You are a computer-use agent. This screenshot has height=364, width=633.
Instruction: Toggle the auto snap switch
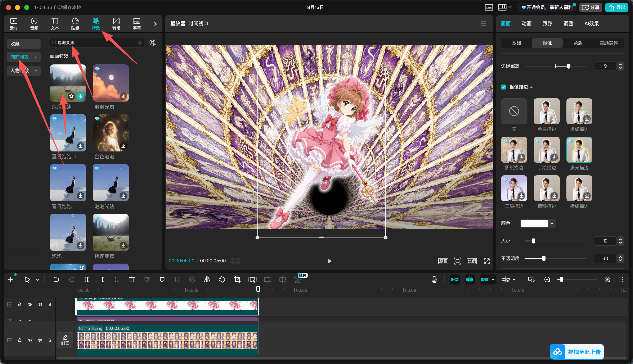point(470,279)
